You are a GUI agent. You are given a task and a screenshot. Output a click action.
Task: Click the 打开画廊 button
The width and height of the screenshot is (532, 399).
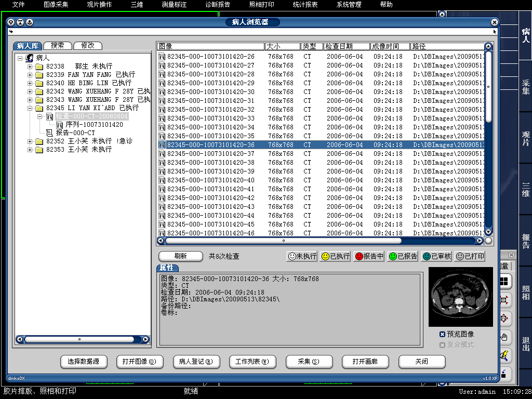[365, 362]
